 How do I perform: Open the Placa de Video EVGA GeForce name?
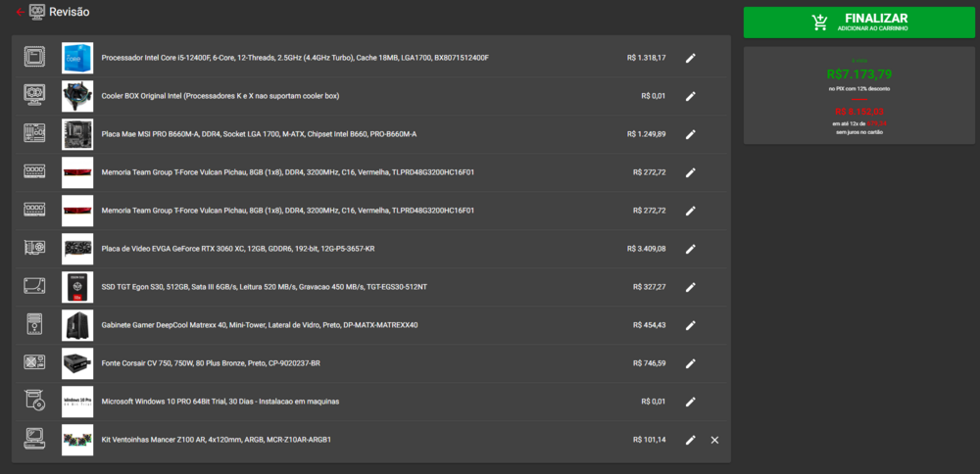(x=238, y=249)
